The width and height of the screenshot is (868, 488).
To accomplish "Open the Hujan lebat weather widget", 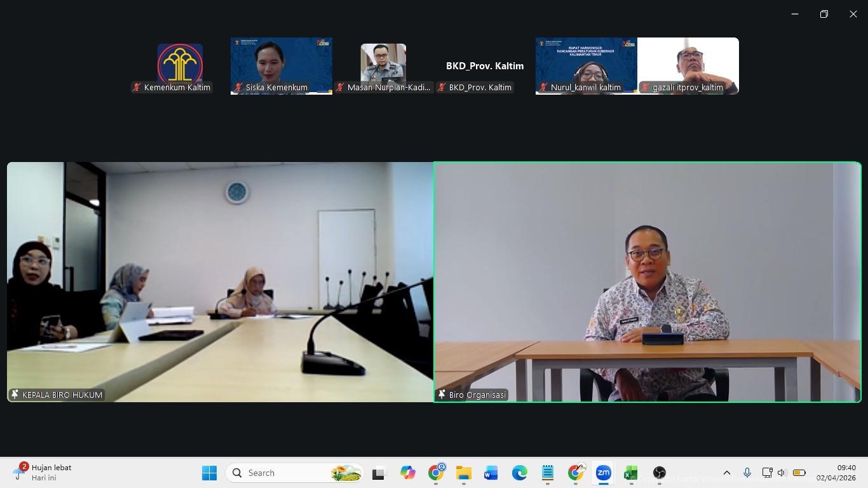I will (43, 473).
